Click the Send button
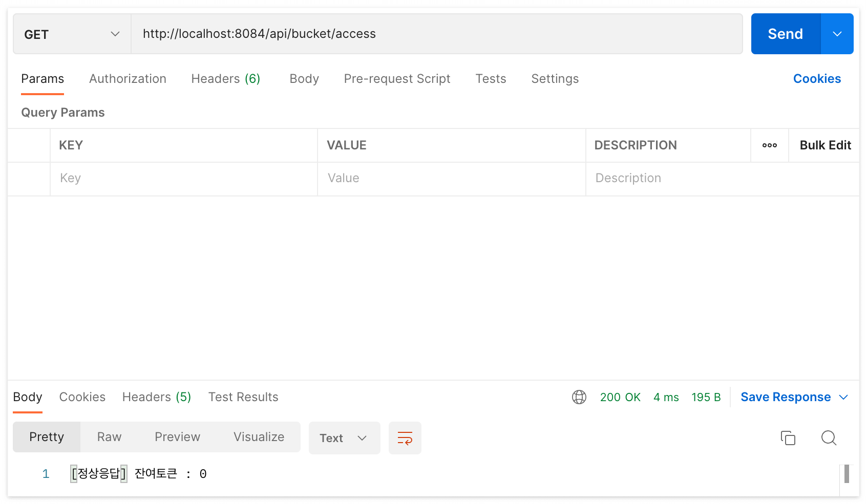 click(x=786, y=34)
